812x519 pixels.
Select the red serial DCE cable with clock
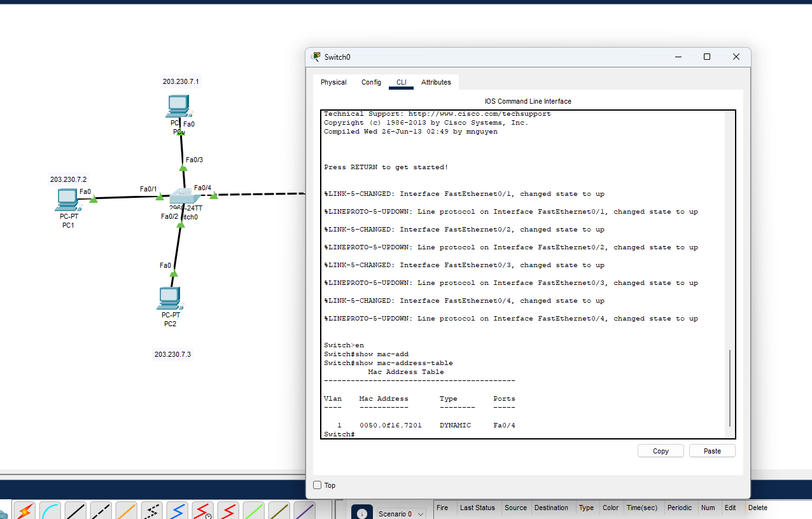tap(202, 511)
